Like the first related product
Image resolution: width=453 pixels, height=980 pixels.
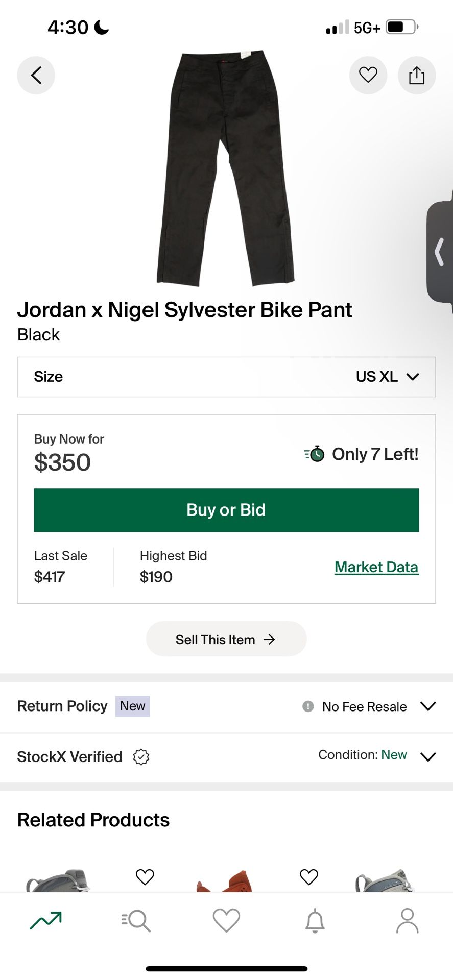(145, 876)
